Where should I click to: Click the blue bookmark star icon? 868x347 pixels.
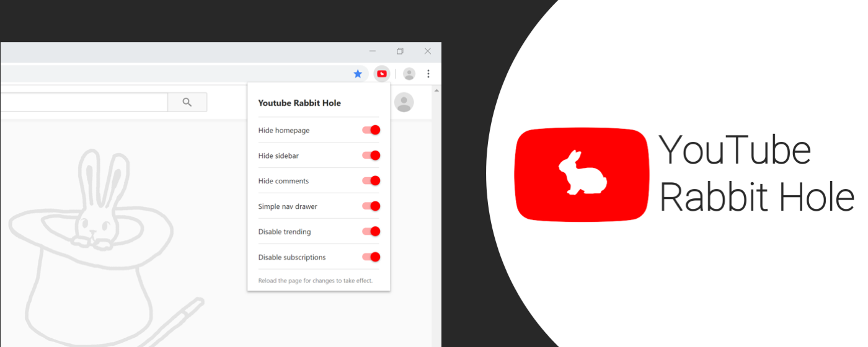pyautogui.click(x=358, y=74)
